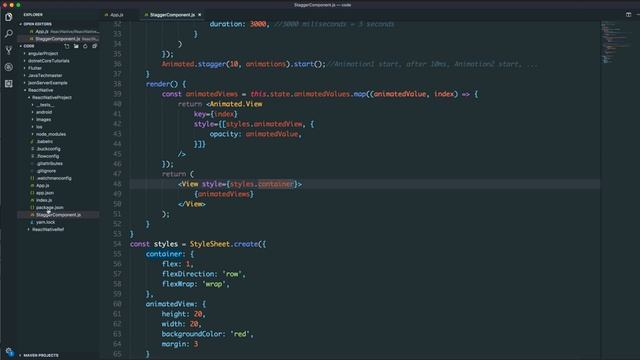Image resolution: width=640 pixels, height=360 pixels.
Task: Open the .gitattributes file
Action: (49, 164)
